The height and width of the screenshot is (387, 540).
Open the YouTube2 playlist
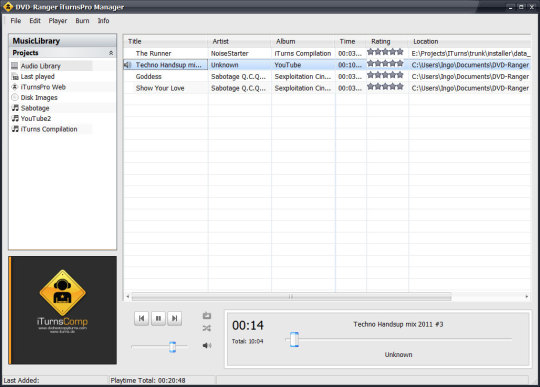(x=35, y=118)
